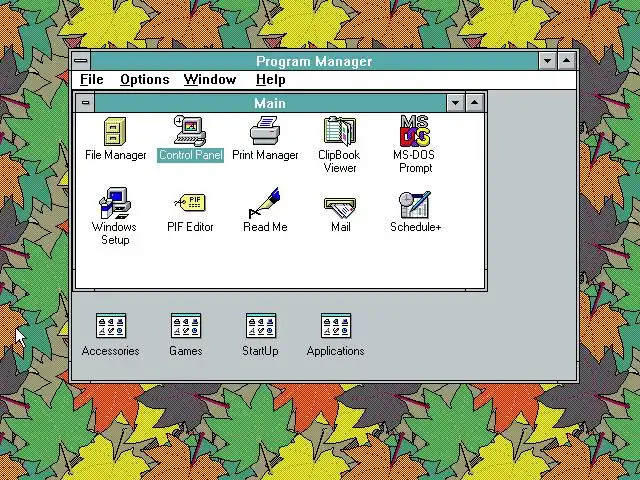Select the Schedule+ calendar icon

click(x=415, y=204)
